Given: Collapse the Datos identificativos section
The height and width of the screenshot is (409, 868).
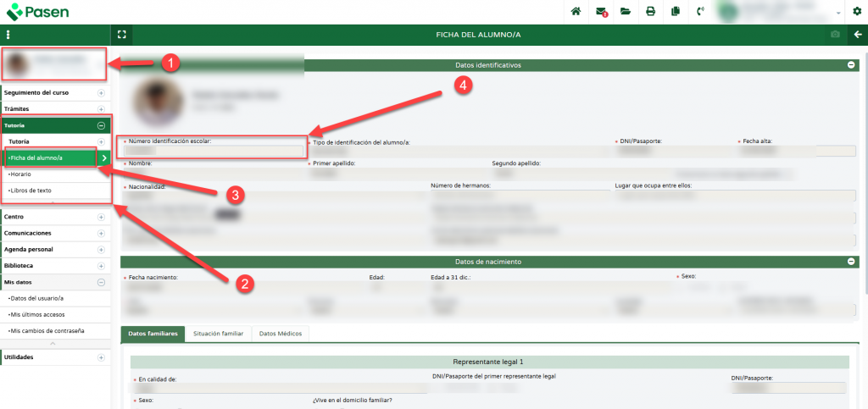Looking at the screenshot, I should click(850, 65).
